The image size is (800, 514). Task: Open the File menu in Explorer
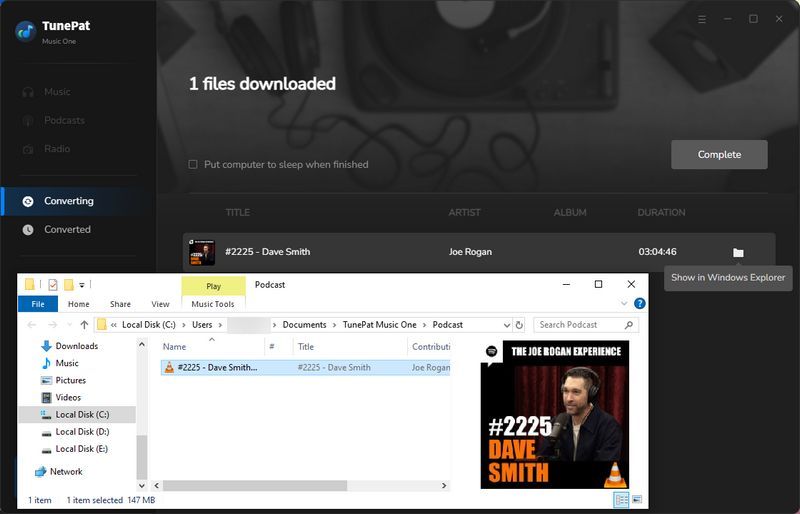[38, 304]
